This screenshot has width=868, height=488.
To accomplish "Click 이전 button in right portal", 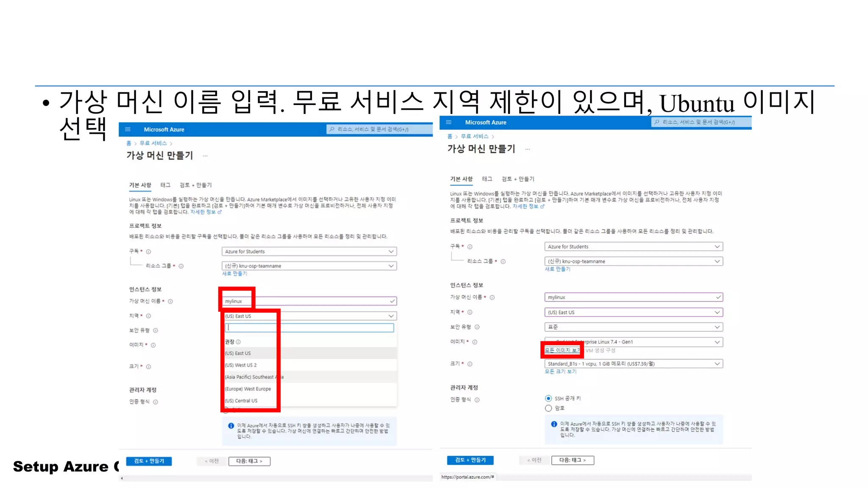I will (534, 460).
